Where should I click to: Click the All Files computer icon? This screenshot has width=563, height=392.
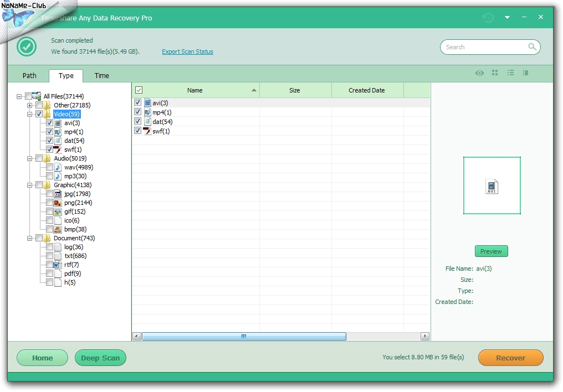pos(36,96)
